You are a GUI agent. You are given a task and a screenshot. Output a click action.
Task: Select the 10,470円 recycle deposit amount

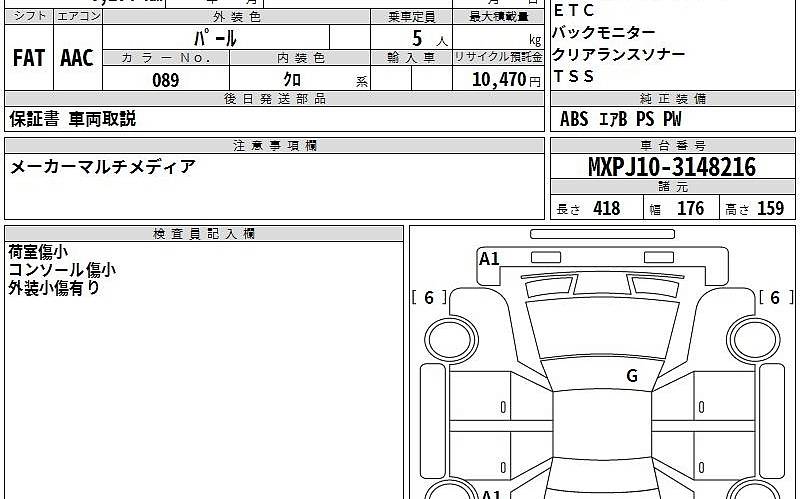506,80
